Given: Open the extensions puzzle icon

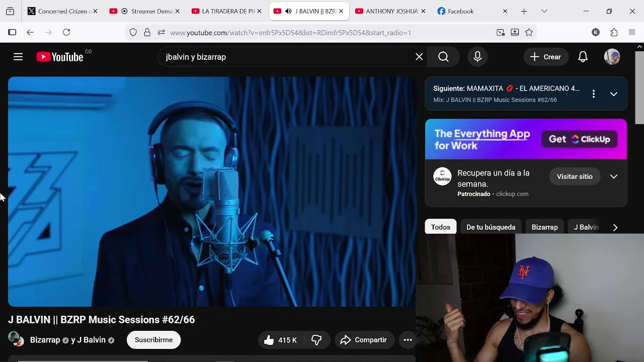Looking at the screenshot, I should tap(614, 32).
